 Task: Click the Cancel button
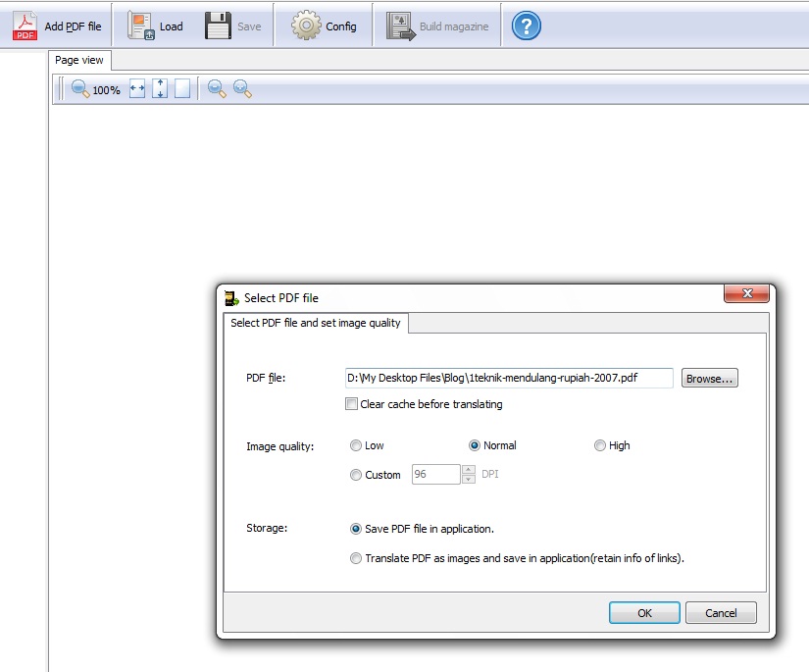point(721,613)
